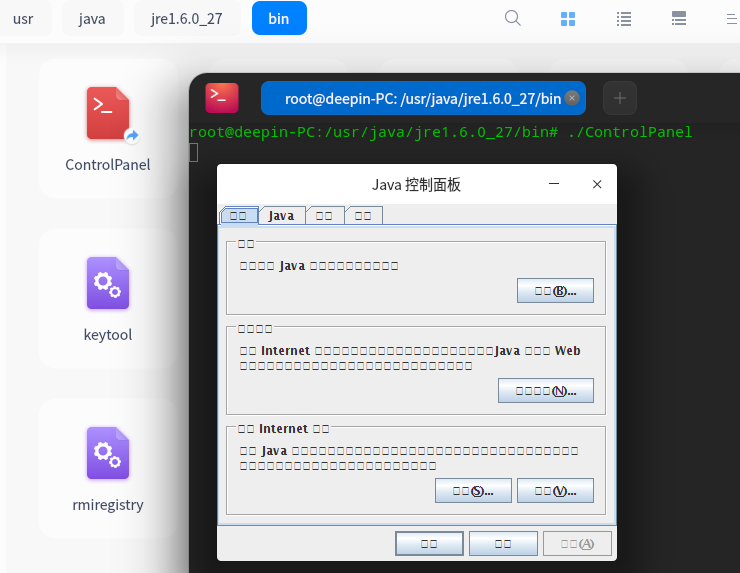The height and width of the screenshot is (573, 740).
Task: Add a new terminal tab with plus button
Action: click(x=620, y=98)
